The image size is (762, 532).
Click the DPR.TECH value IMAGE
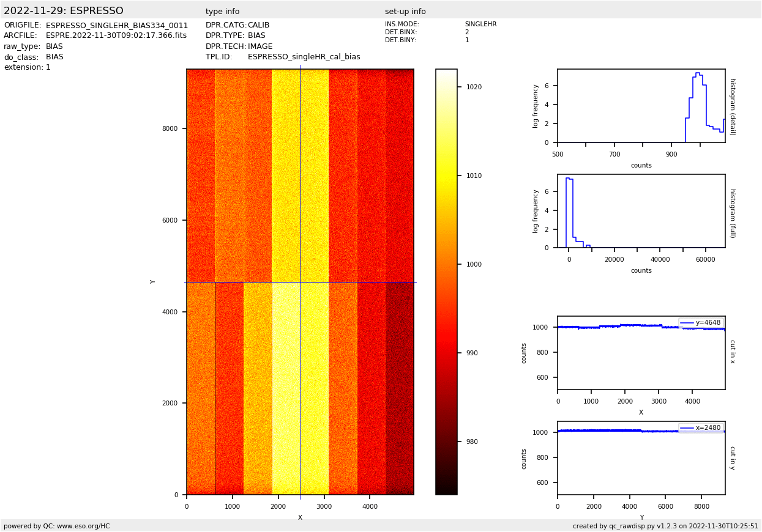click(x=260, y=46)
